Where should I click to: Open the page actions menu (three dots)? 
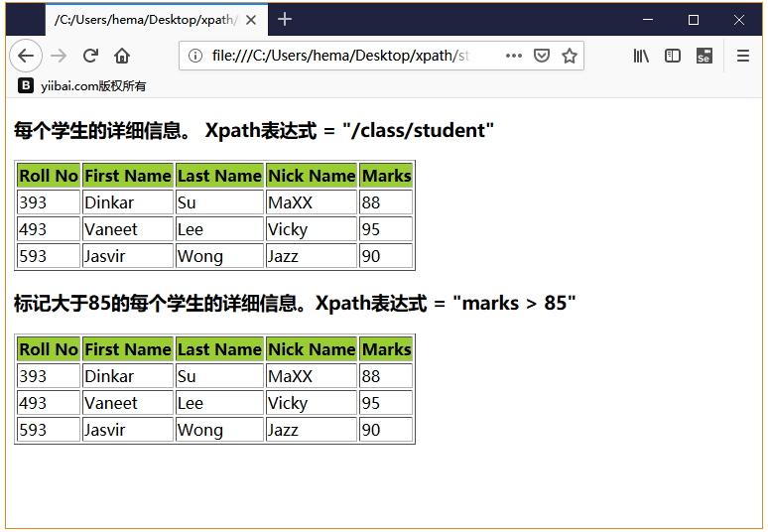(x=513, y=56)
